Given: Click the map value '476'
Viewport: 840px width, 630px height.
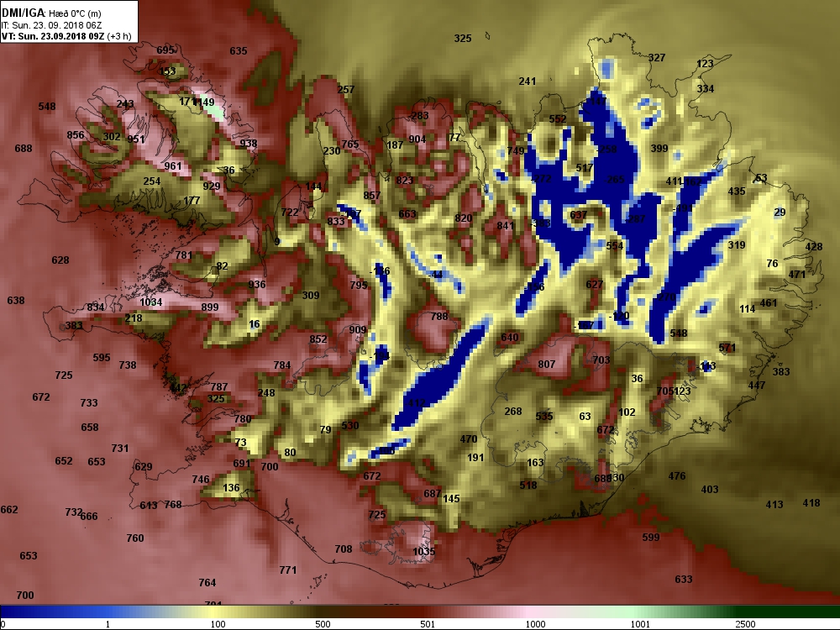Looking at the screenshot, I should [676, 475].
